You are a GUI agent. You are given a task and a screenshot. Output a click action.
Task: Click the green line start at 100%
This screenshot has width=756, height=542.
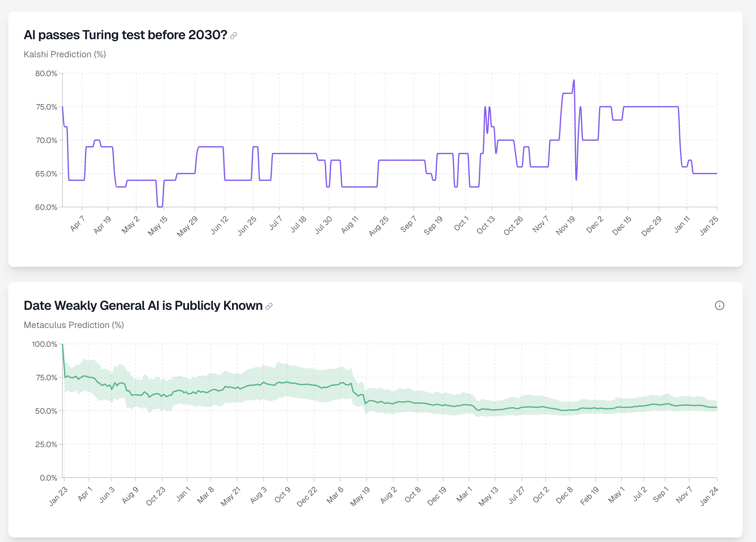pyautogui.click(x=63, y=345)
